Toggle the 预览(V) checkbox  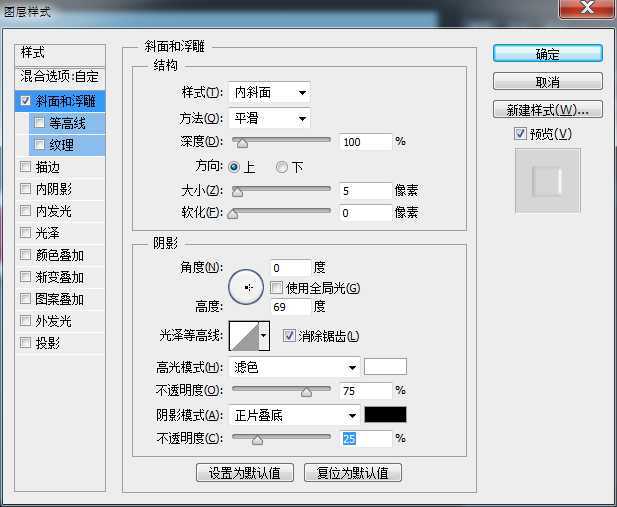pyautogui.click(x=520, y=133)
